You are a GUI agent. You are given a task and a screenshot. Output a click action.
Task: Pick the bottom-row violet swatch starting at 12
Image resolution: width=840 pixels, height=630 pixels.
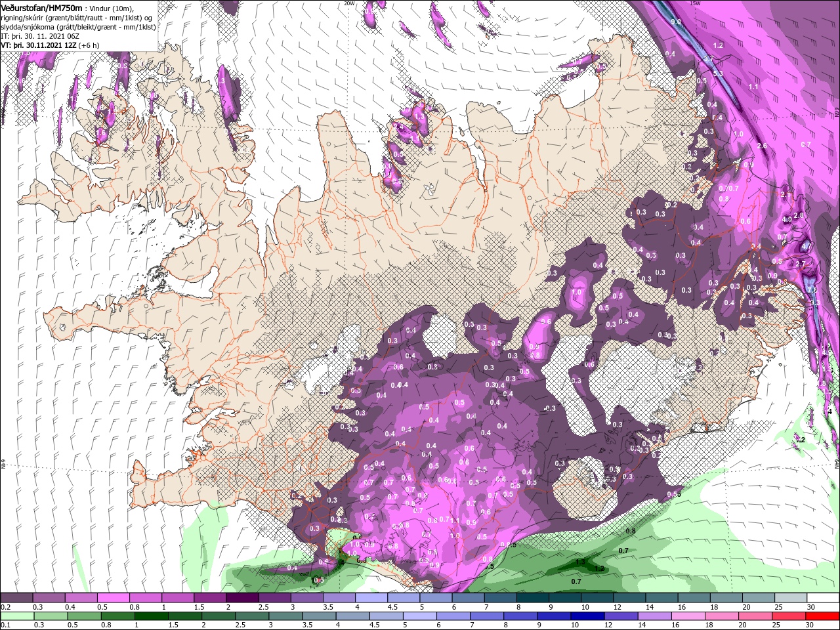point(622,616)
